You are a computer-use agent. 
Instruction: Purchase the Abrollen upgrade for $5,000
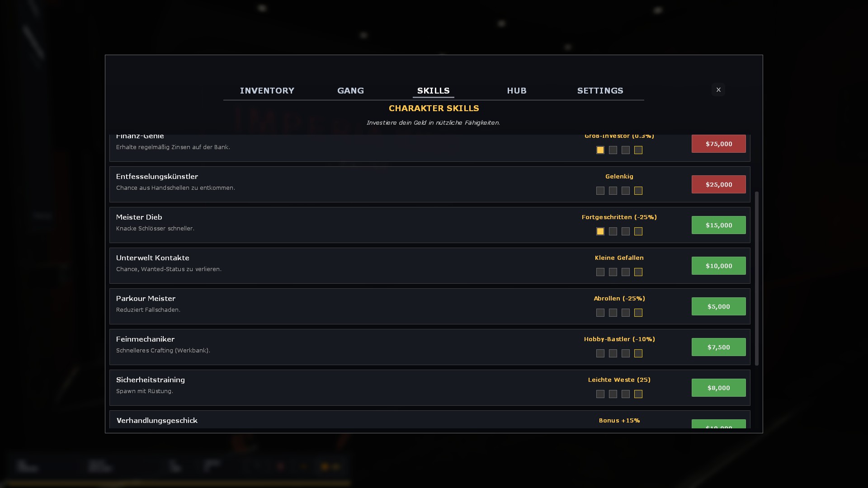click(718, 306)
